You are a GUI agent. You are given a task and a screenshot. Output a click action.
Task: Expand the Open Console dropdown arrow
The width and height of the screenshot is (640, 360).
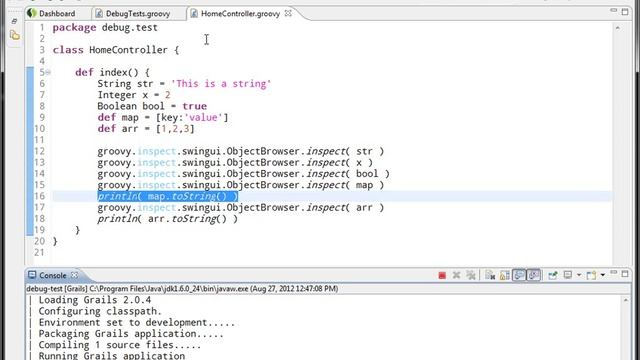coord(602,275)
